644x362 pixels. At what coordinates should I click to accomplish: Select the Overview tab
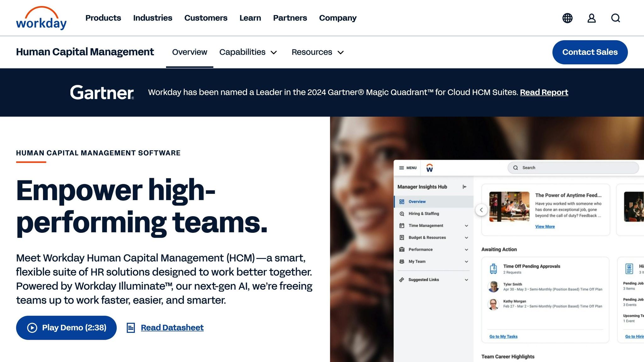pos(190,52)
